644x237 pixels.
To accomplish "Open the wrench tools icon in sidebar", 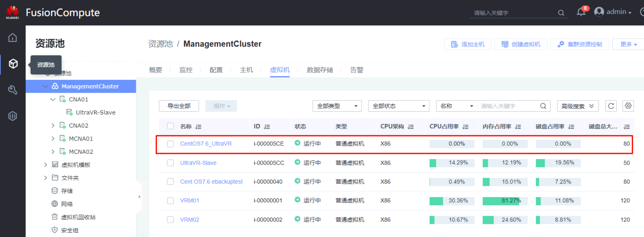I will [13, 90].
